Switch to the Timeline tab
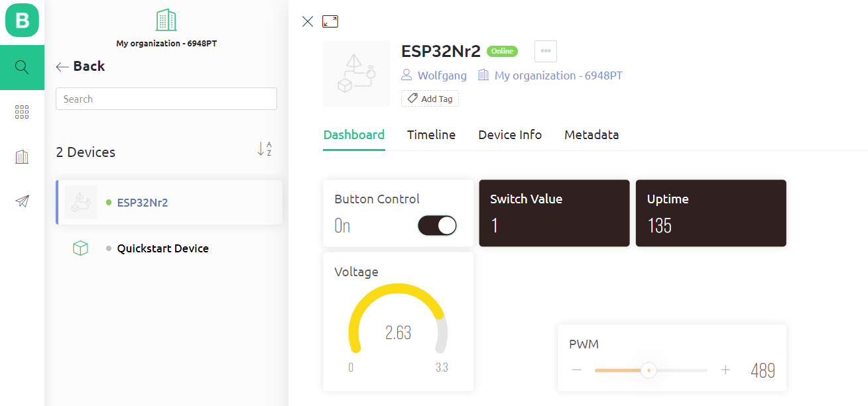868x406 pixels. tap(431, 135)
